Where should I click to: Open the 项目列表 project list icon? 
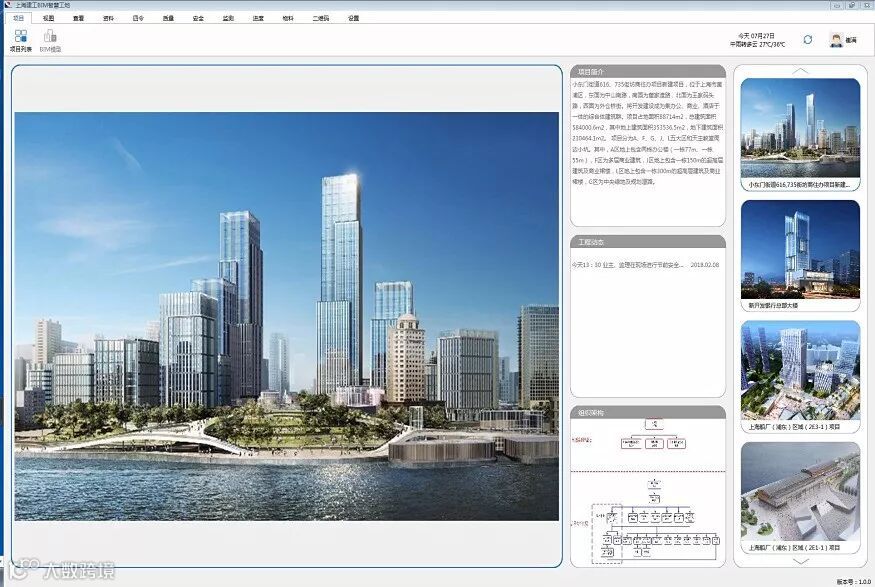click(21, 41)
